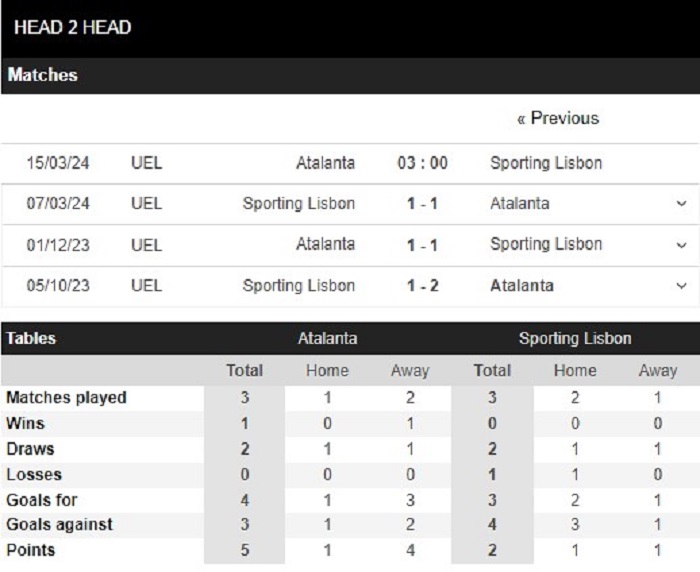This screenshot has width=700, height=572.
Task: Click the « Previous matches link
Action: (558, 118)
